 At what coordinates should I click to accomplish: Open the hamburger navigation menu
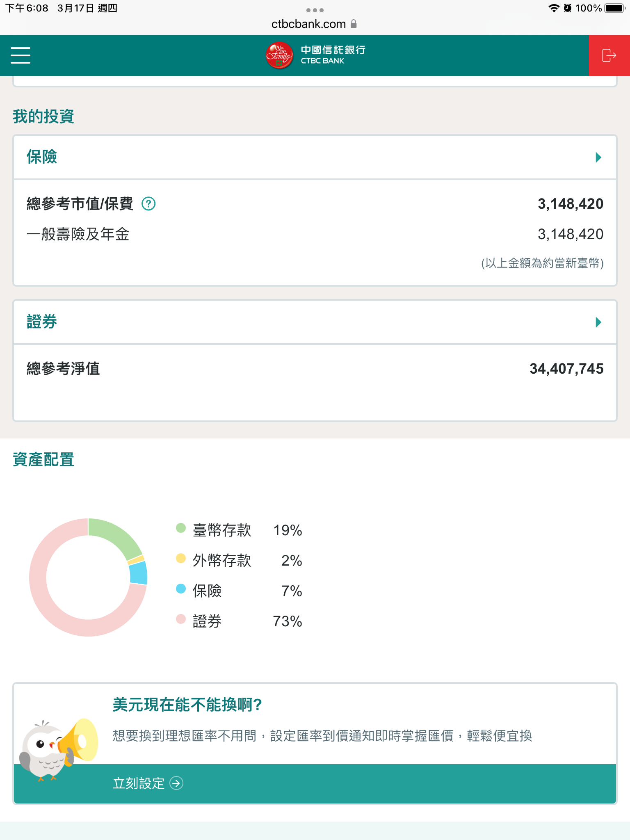click(21, 55)
